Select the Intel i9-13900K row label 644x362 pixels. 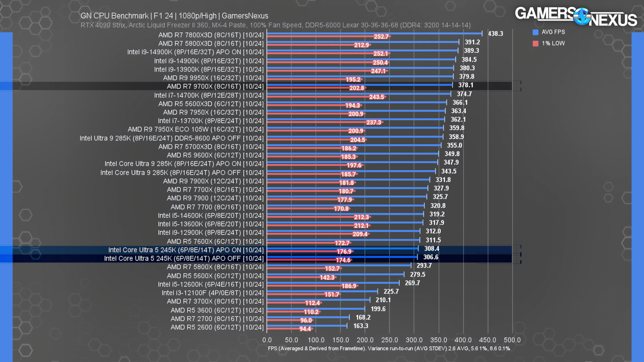coord(209,69)
